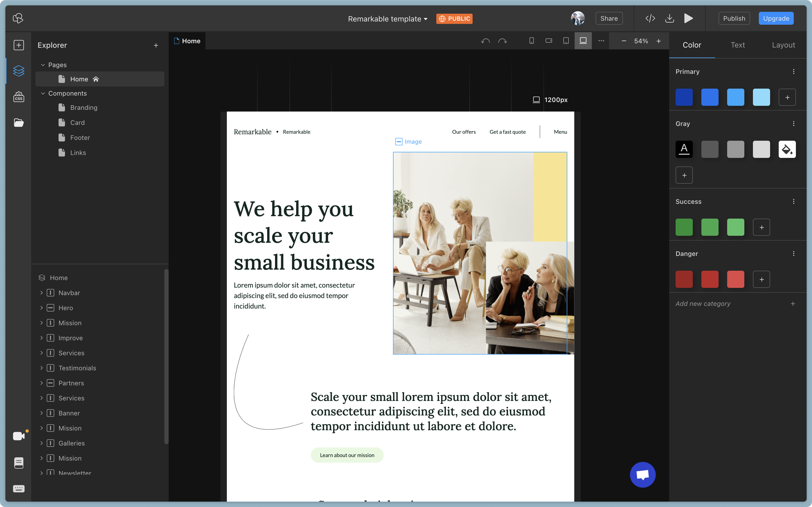Image resolution: width=812 pixels, height=507 pixels.
Task: Expand the Partners layer
Action: pyautogui.click(x=42, y=383)
